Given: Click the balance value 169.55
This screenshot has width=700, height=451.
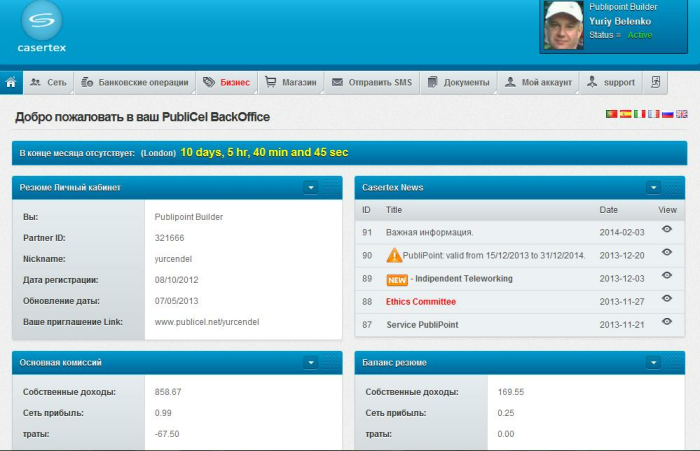Looking at the screenshot, I should pos(511,392).
